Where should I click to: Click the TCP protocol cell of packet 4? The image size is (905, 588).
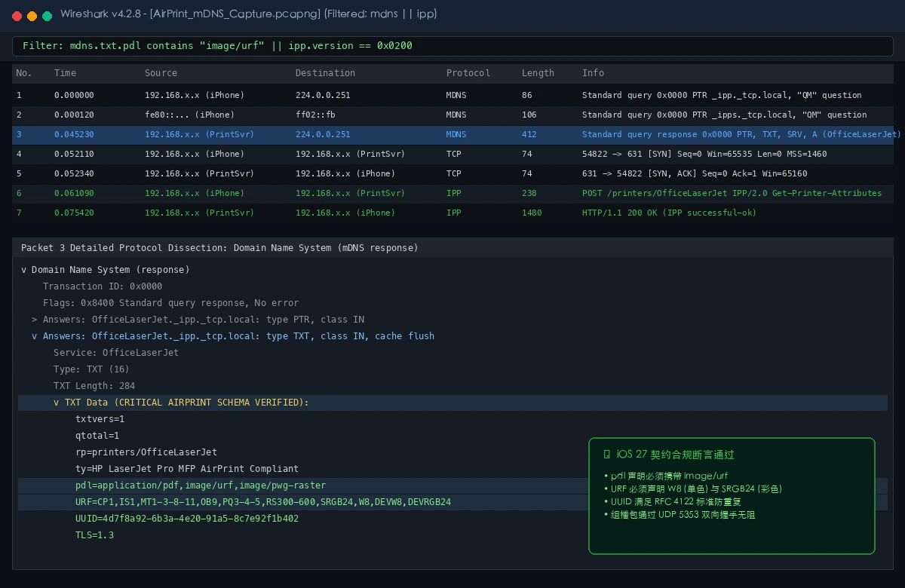[x=454, y=155]
